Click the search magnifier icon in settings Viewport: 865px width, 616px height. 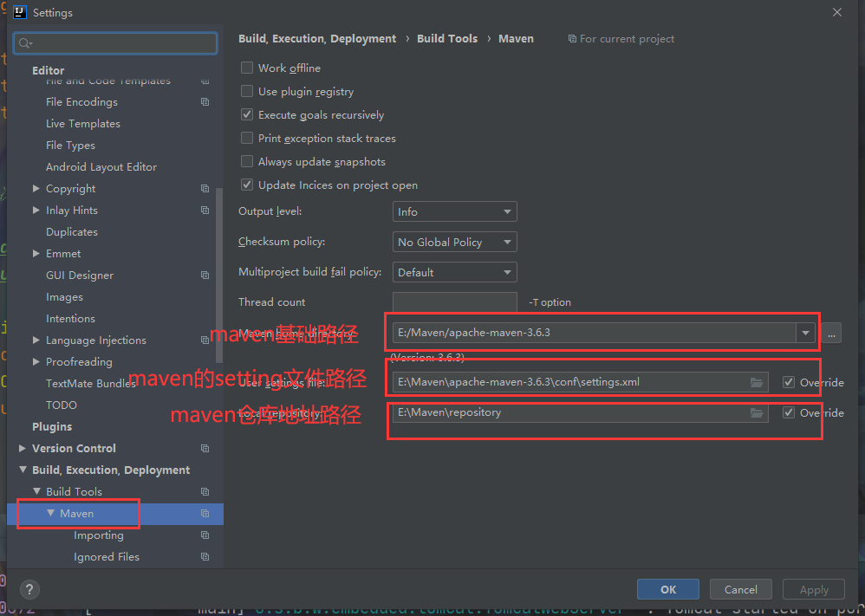pos(25,43)
